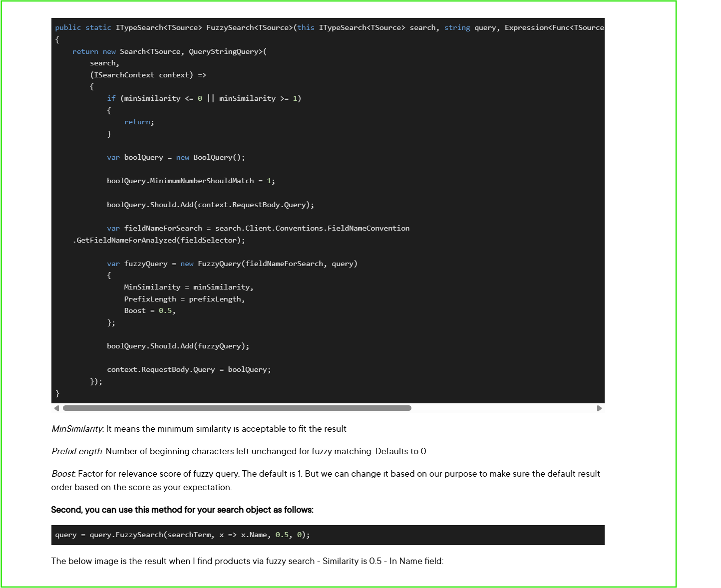Screen dimensions: 721x588
Task: Click the left scroll arrow under the code block
Action: [x=56, y=408]
